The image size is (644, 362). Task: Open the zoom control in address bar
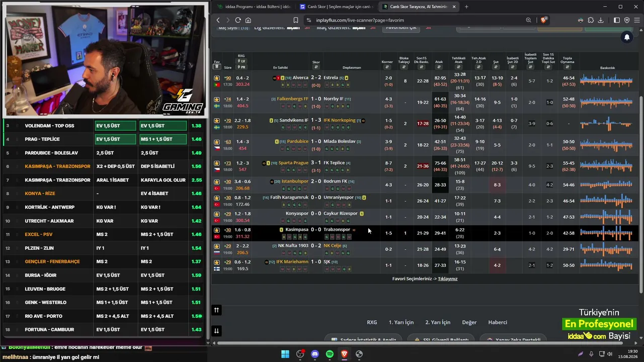coord(528,20)
